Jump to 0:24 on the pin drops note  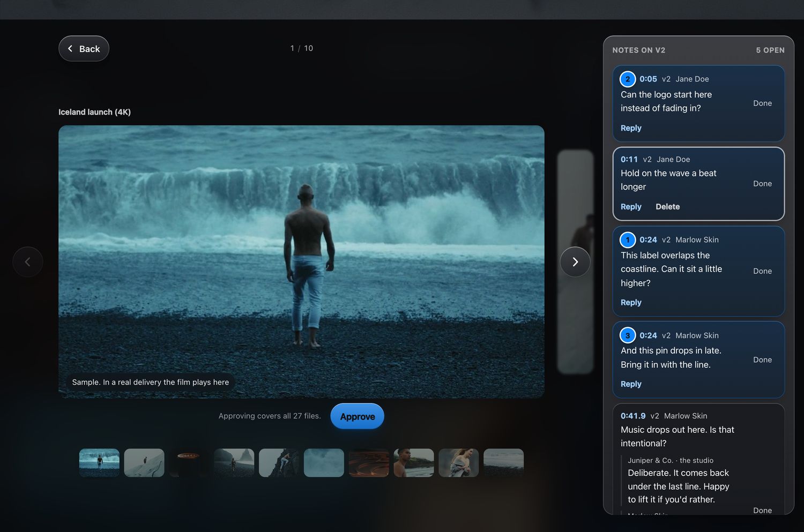point(648,335)
